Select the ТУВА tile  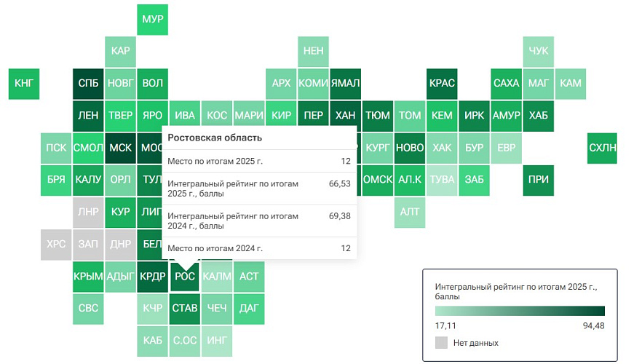pos(442,180)
